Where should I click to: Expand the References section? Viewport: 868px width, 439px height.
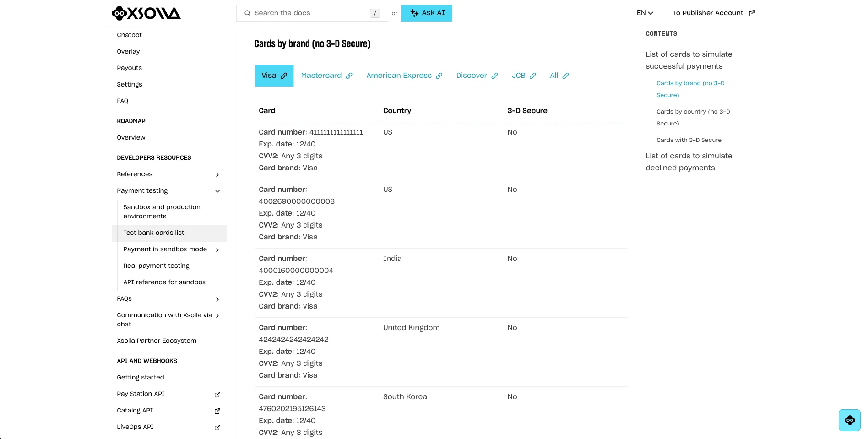pos(217,174)
